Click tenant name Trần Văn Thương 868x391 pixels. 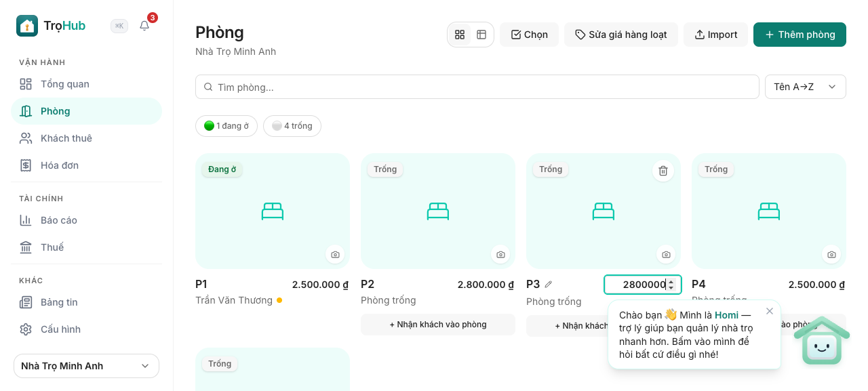[234, 300]
